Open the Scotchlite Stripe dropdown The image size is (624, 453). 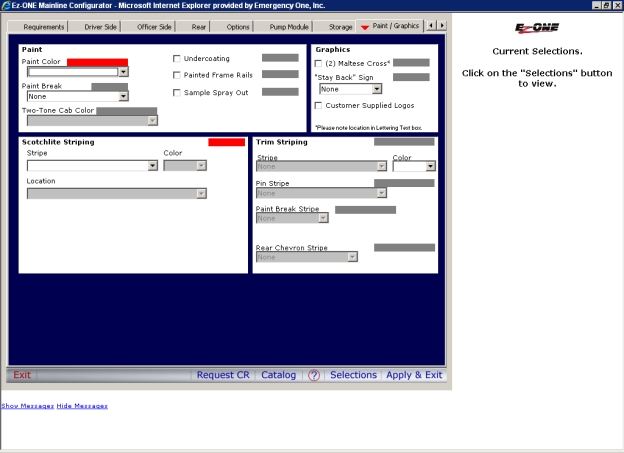152,166
